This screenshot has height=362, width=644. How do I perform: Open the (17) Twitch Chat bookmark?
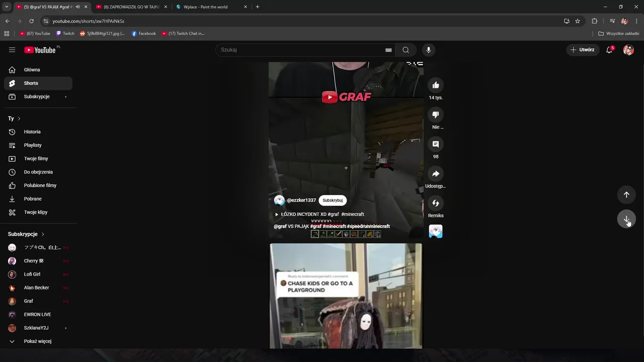pyautogui.click(x=183, y=34)
